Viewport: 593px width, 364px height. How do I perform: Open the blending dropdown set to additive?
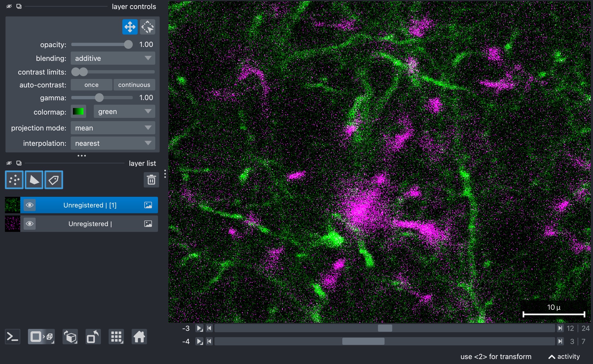pos(113,58)
